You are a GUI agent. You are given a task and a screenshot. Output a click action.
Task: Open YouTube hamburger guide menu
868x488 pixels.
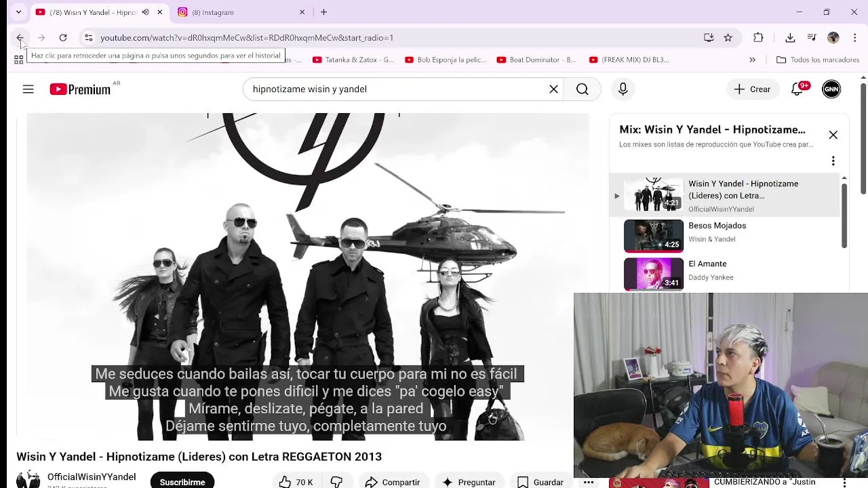click(x=28, y=89)
